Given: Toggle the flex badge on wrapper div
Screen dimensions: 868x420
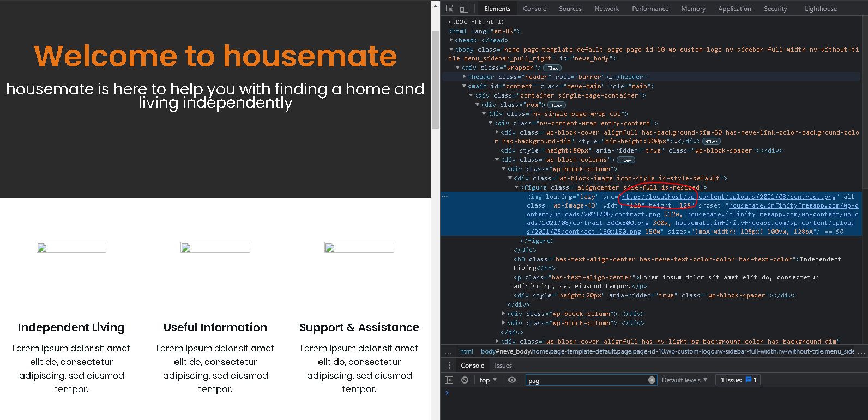Looking at the screenshot, I should (x=552, y=68).
